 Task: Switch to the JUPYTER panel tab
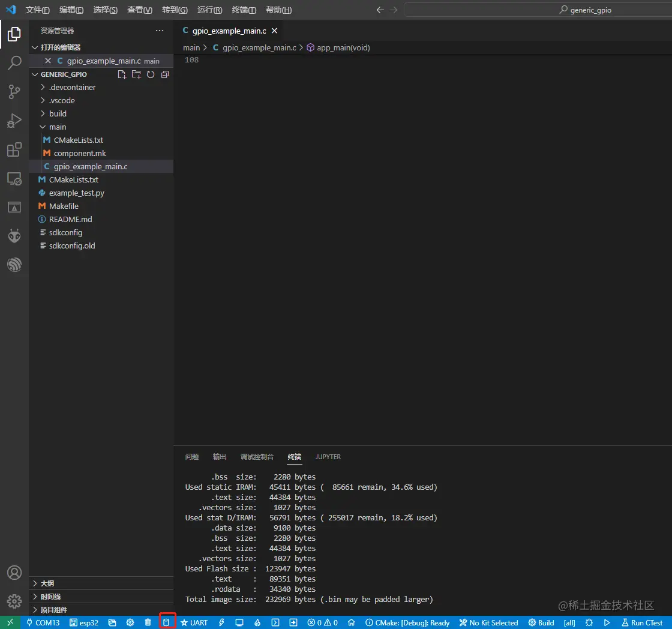(328, 457)
